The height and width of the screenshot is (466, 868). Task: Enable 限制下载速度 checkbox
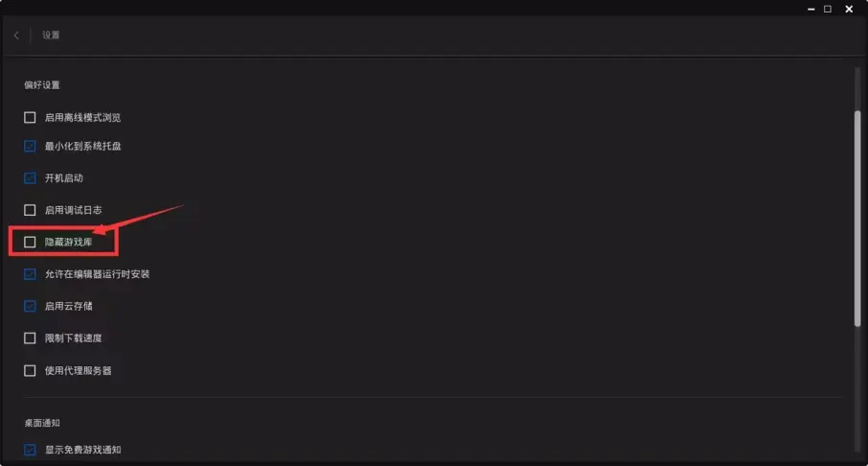pyautogui.click(x=30, y=338)
